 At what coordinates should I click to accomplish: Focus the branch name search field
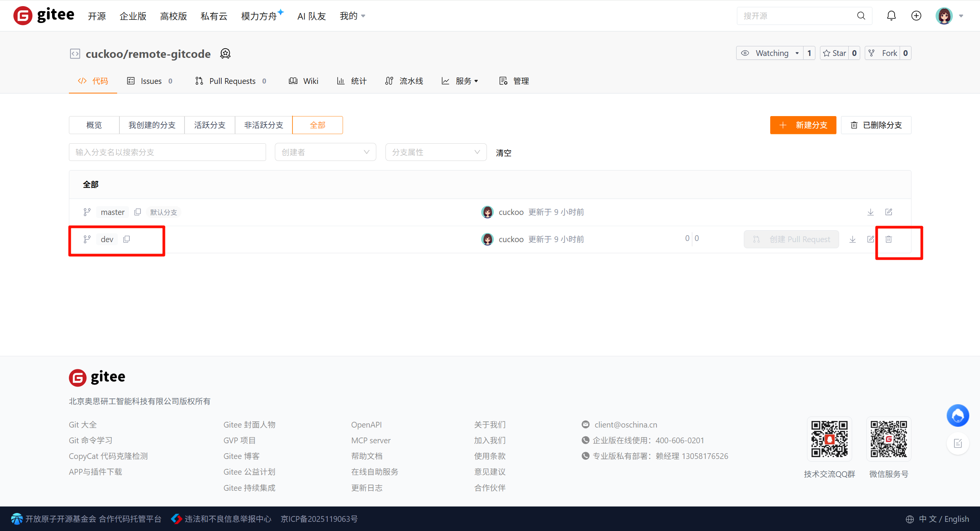(x=167, y=152)
